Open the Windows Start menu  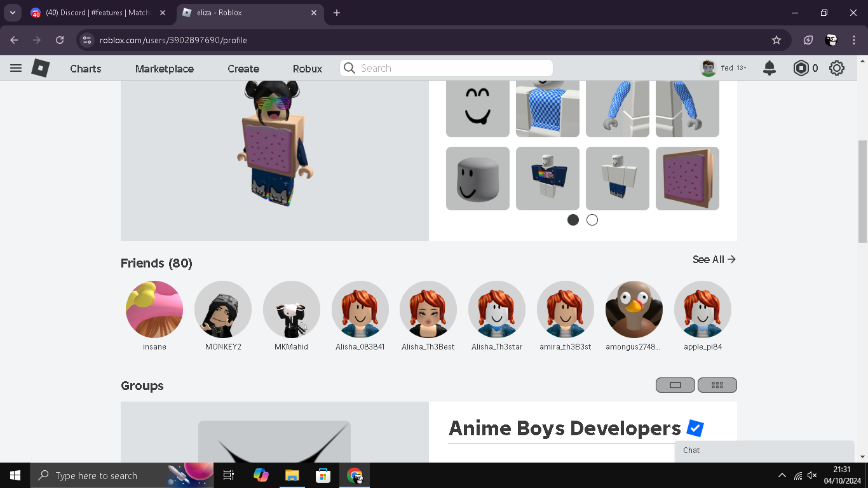(x=15, y=475)
